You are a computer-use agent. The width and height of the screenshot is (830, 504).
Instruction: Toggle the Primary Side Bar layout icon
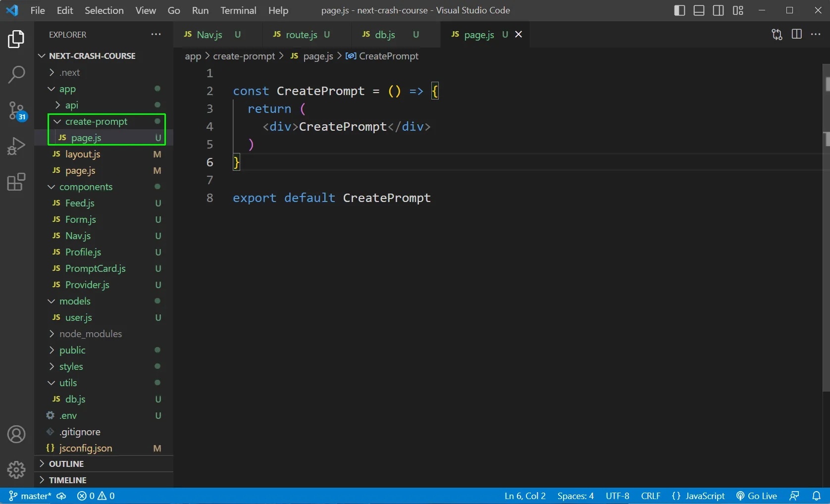680,10
